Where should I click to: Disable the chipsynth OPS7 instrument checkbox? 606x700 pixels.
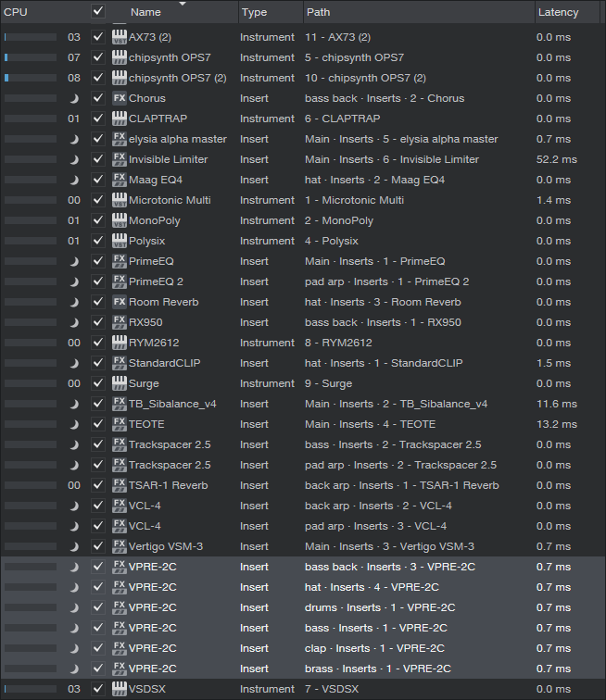[98, 57]
